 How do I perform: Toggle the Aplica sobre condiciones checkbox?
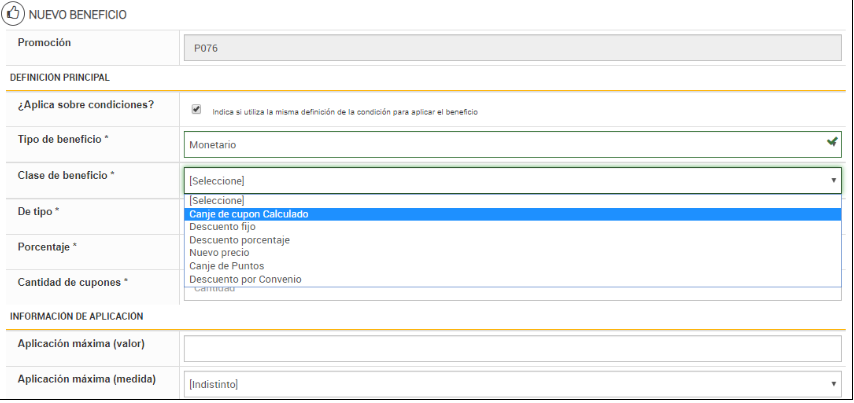coord(197,110)
